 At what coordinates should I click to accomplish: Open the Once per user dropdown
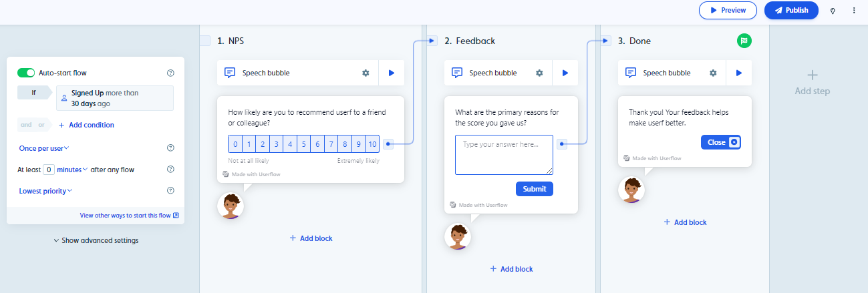[x=44, y=148]
